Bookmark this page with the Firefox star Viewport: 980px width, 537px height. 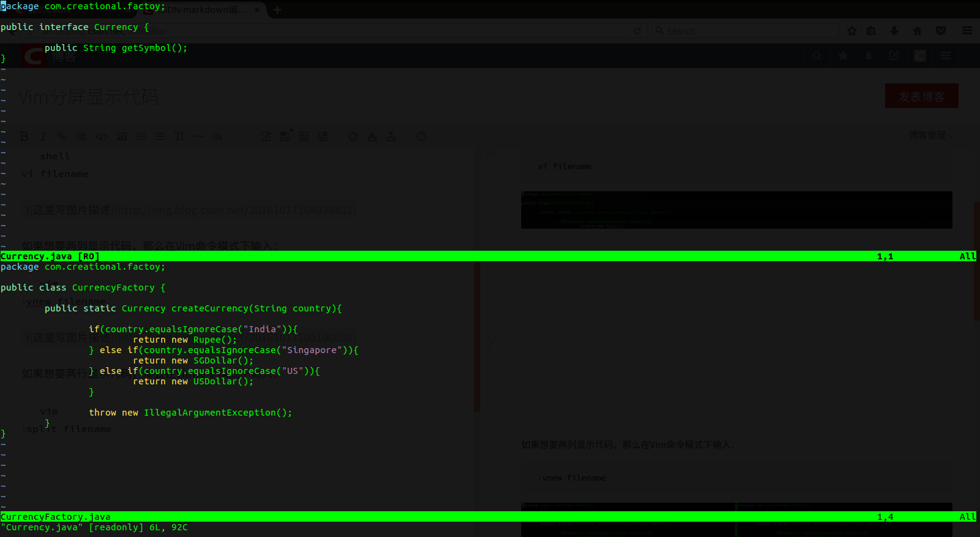tap(851, 31)
